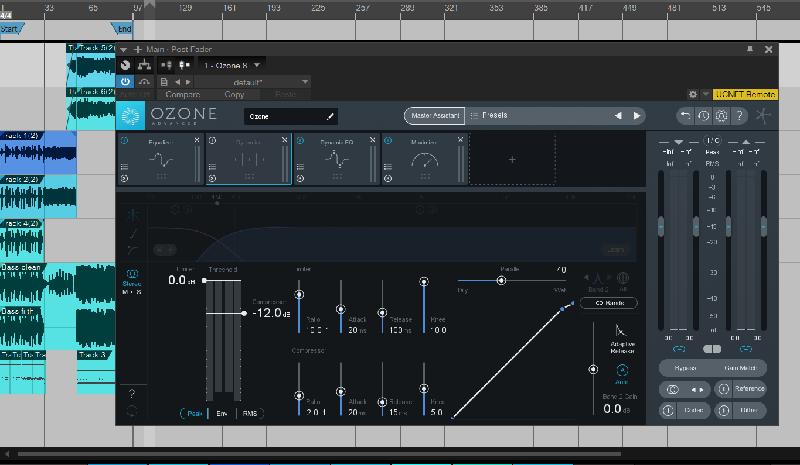Select the Dynamic EQ module tile
Image resolution: width=800 pixels, height=465 pixels.
337,159
